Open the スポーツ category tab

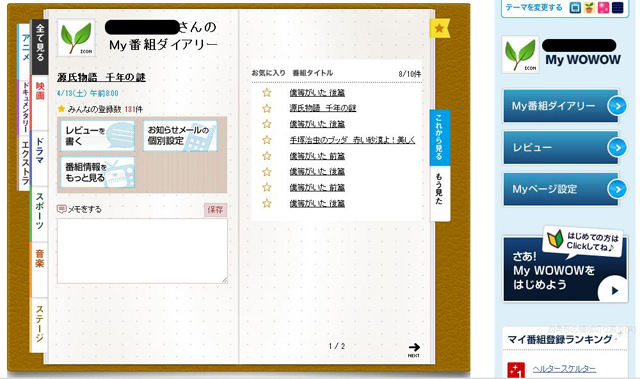tap(39, 211)
